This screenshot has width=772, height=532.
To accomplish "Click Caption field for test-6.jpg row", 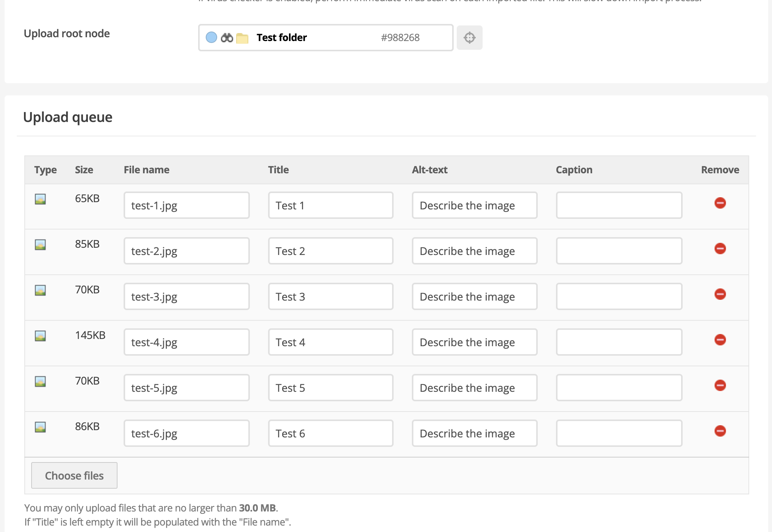I will [619, 433].
